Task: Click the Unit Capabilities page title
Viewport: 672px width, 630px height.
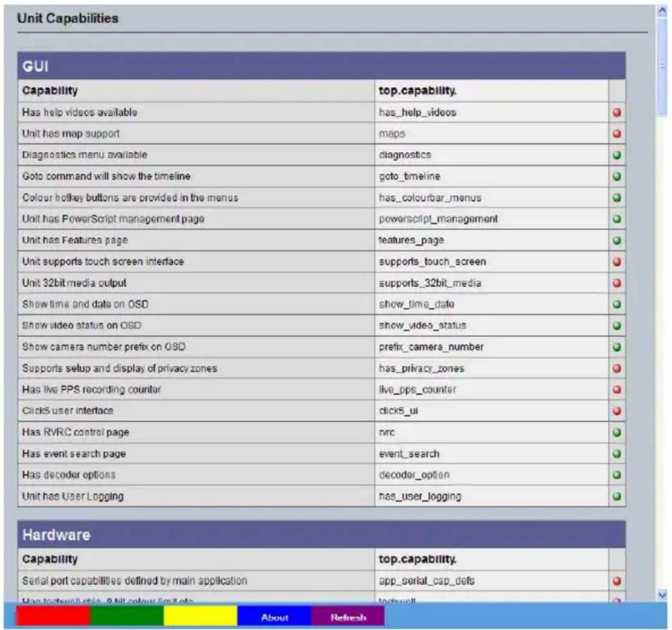Action: tap(68, 19)
